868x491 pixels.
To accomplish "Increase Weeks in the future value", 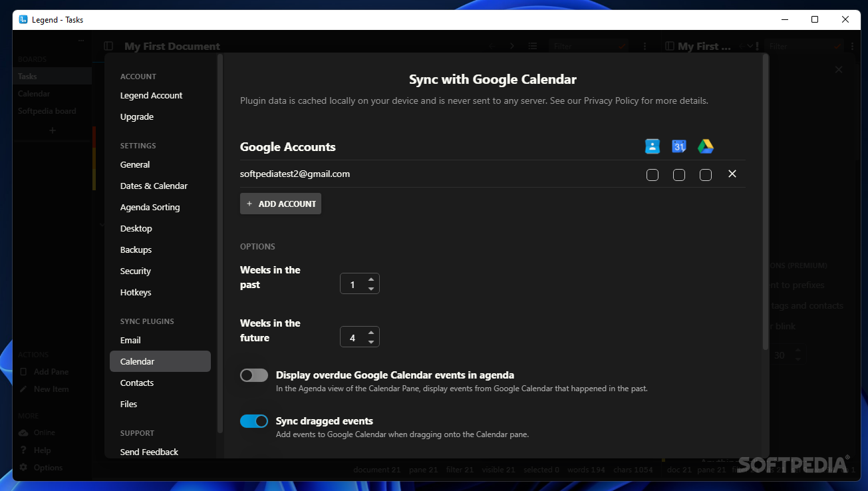I will click(371, 333).
